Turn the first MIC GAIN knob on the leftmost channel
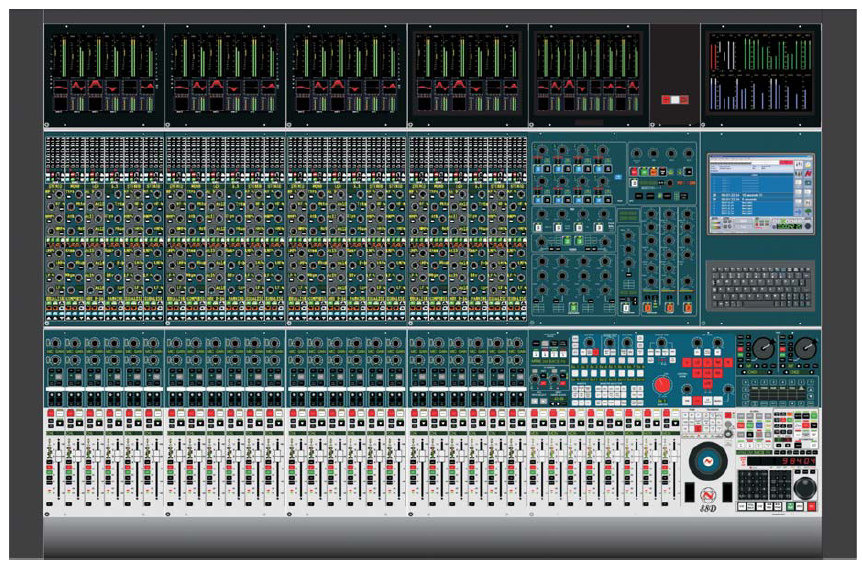 (56, 343)
